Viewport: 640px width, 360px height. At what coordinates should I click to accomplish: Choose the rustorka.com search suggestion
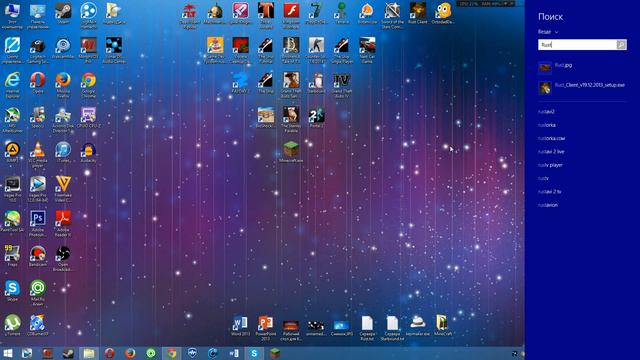[551, 138]
